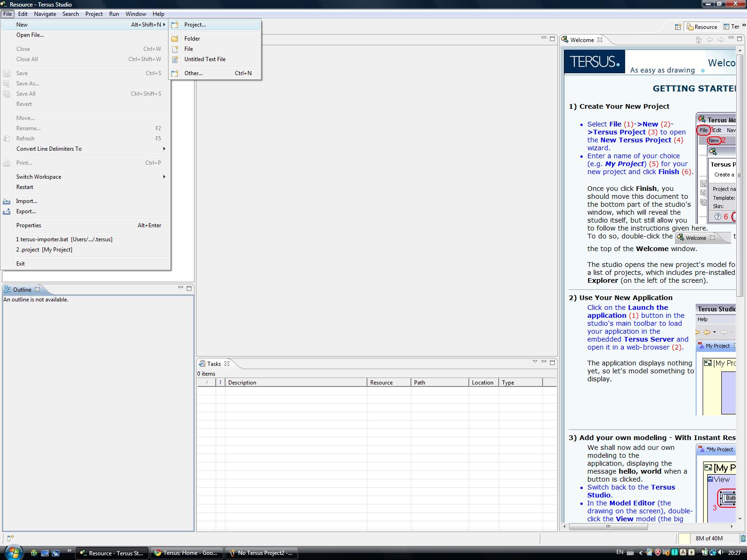The height and width of the screenshot is (560, 747).
Task: Click the volume speaker tray icon
Action: coord(721,553)
